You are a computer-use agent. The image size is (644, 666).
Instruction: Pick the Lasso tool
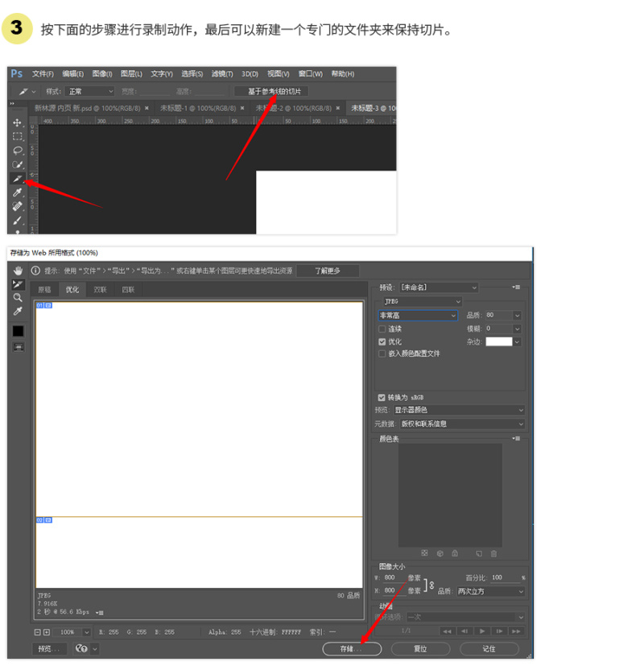click(x=17, y=151)
